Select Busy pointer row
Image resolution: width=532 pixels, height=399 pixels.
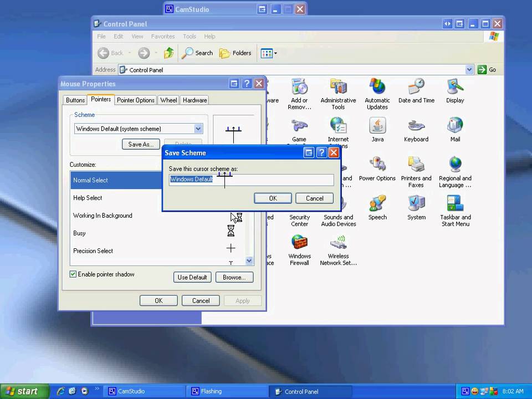point(158,233)
